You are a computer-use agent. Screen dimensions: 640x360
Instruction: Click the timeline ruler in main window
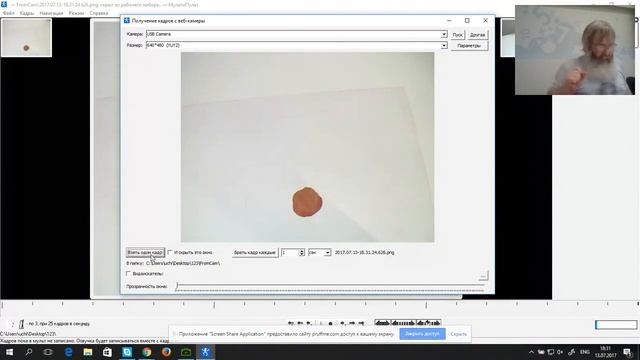pos(320,304)
